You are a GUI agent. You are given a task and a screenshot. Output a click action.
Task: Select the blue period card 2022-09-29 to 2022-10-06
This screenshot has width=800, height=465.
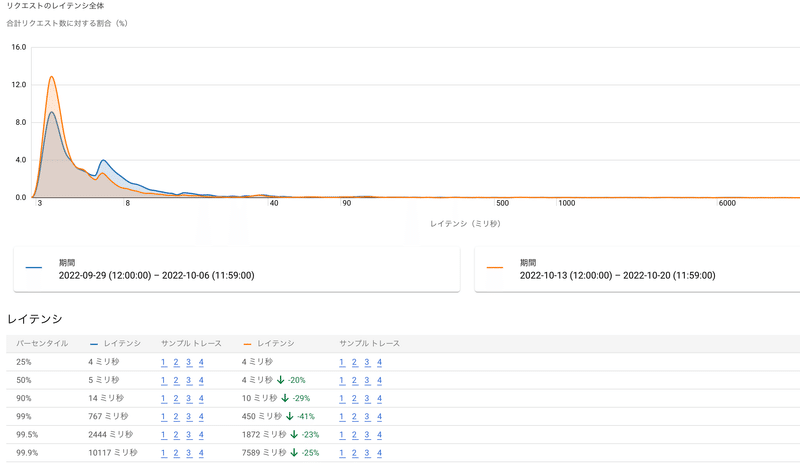tap(237, 270)
